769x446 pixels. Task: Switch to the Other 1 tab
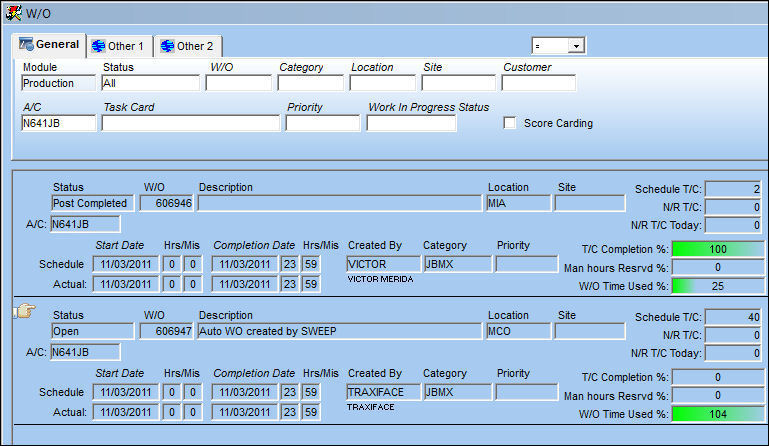pyautogui.click(x=119, y=46)
